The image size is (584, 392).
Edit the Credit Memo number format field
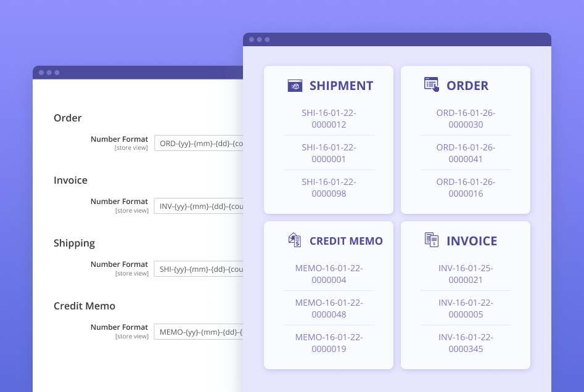pyautogui.click(x=199, y=332)
